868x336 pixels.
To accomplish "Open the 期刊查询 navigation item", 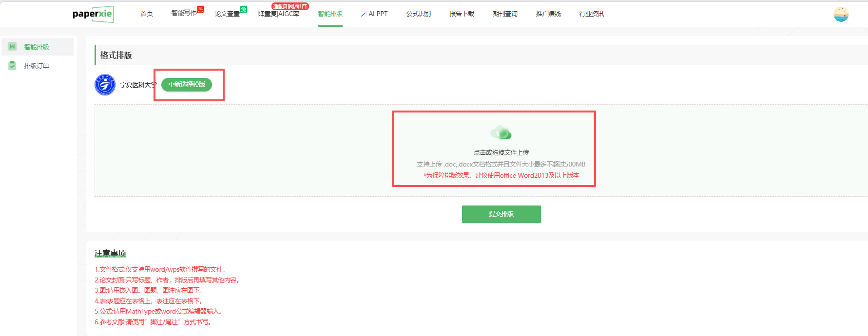I will (x=505, y=14).
